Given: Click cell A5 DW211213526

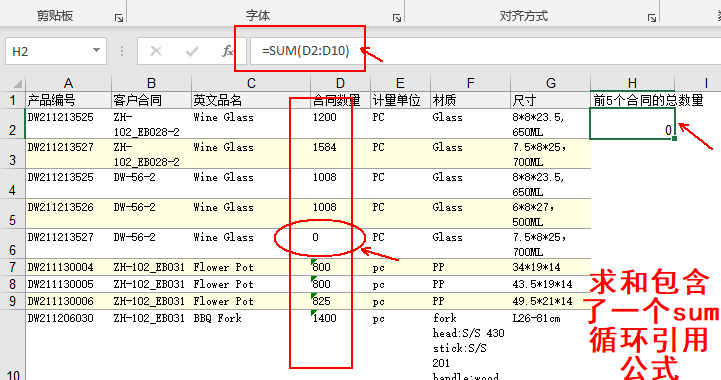Looking at the screenshot, I should [69, 214].
